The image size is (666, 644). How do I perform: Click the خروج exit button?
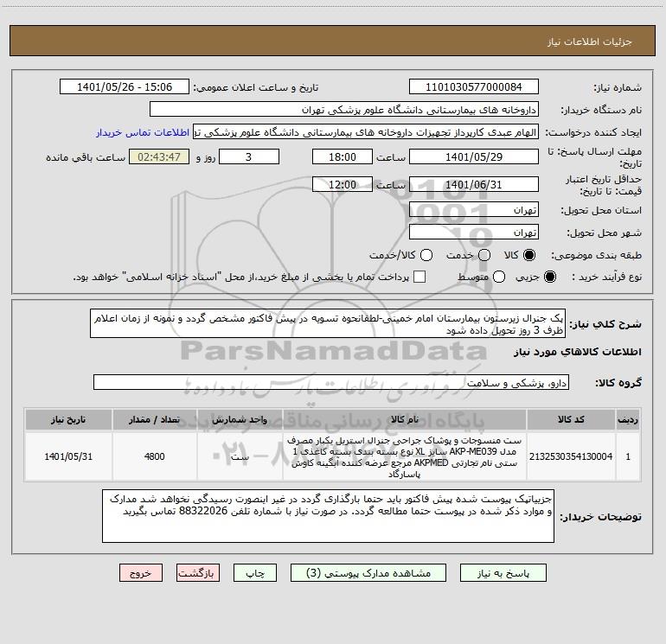(141, 573)
